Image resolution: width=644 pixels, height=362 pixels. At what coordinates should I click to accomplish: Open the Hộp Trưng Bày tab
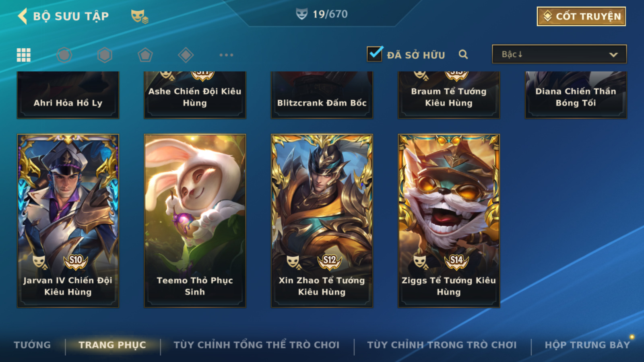click(x=587, y=345)
